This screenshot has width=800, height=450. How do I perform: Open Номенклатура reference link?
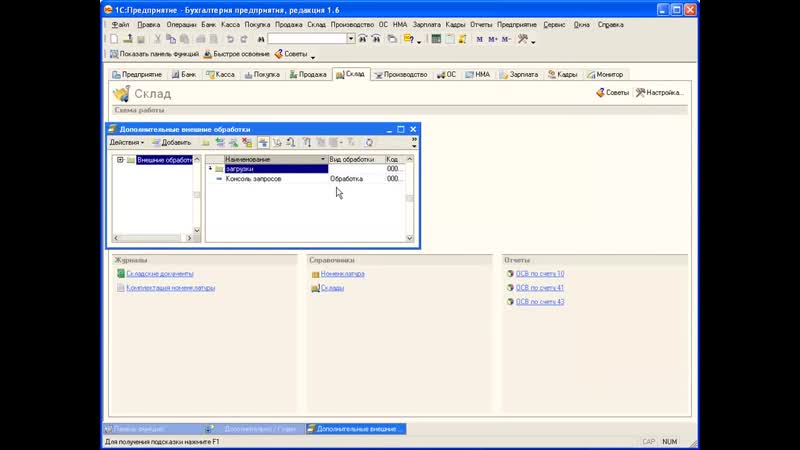point(342,274)
